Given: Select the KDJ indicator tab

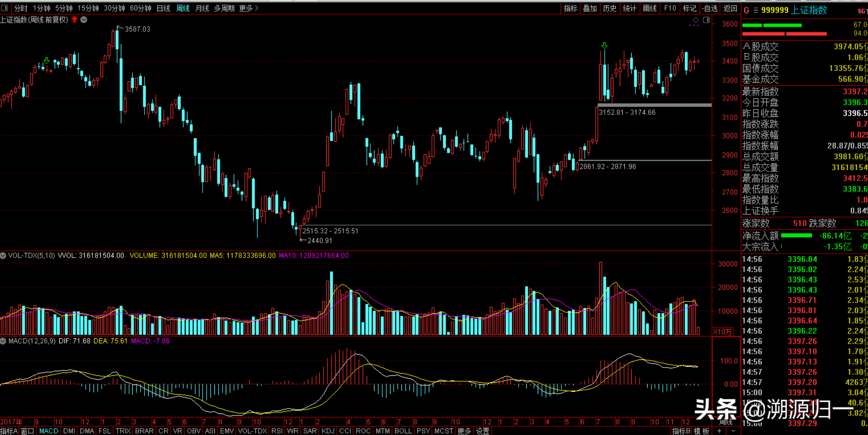Looking at the screenshot, I should pos(328,431).
